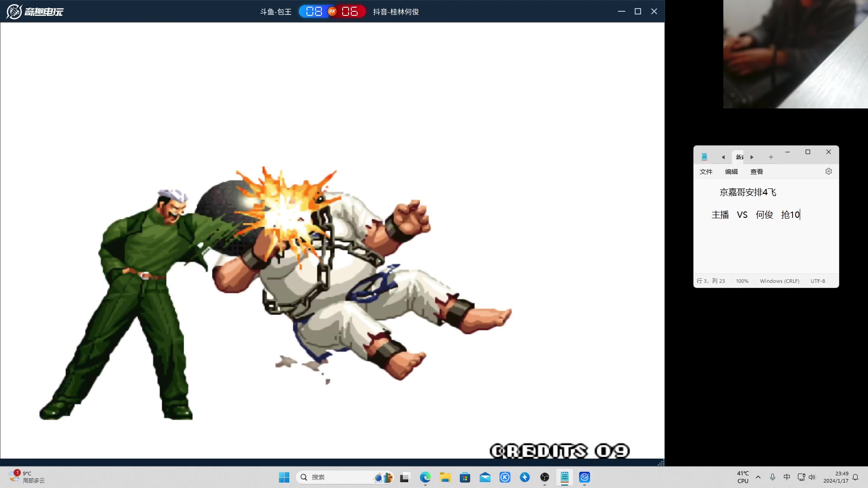The width and height of the screenshot is (868, 488).
Task: Click the 41°C CPU temperature tray indicator
Action: point(743,477)
